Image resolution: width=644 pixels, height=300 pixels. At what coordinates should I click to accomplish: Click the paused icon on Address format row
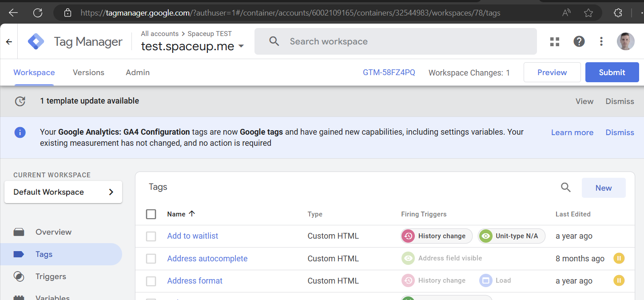click(619, 280)
